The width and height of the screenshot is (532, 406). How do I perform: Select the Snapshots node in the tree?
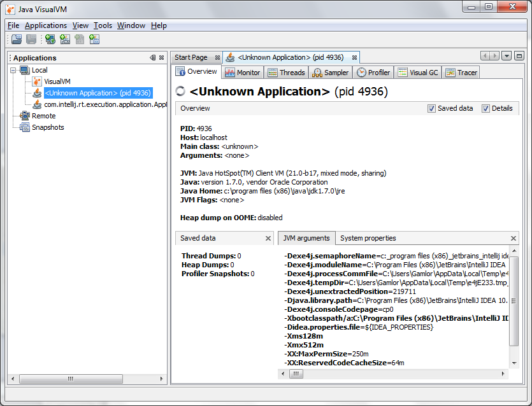pos(48,127)
